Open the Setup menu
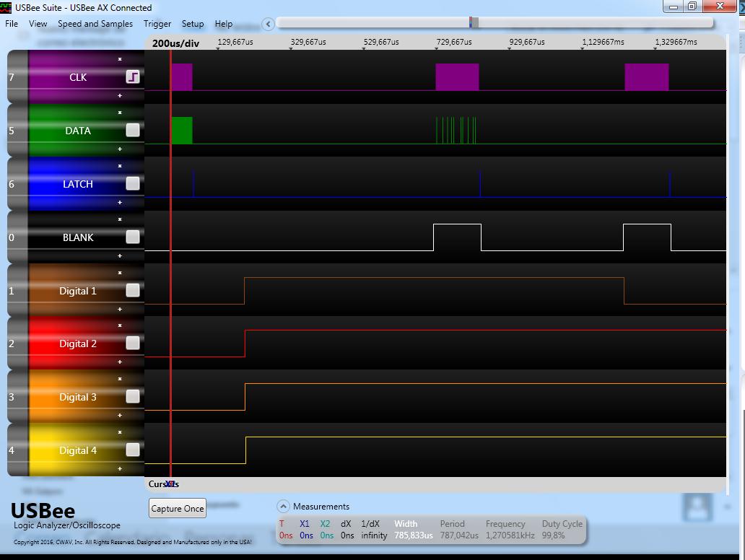Viewport: 745px width, 560px height. click(x=193, y=24)
